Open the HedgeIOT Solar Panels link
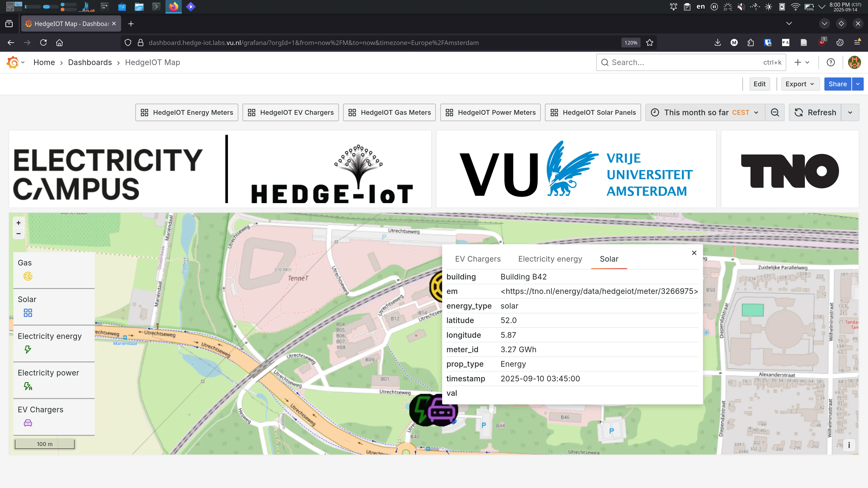Image resolution: width=868 pixels, height=488 pixels. coord(593,112)
